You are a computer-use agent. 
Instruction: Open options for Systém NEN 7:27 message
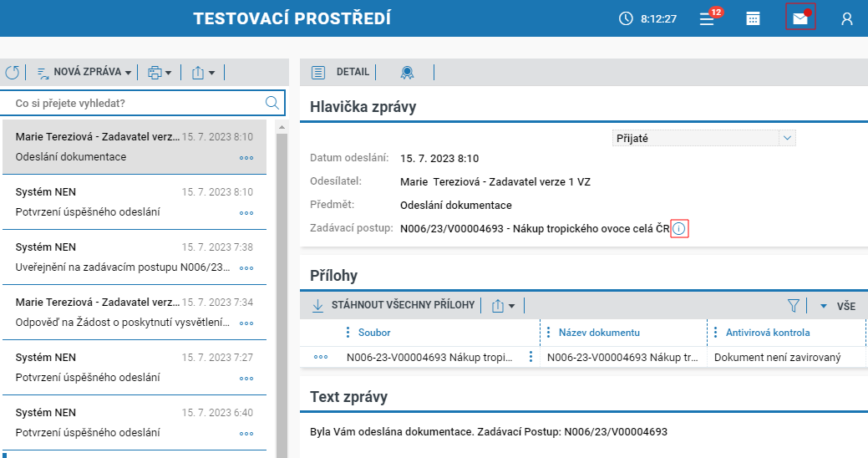pos(246,379)
